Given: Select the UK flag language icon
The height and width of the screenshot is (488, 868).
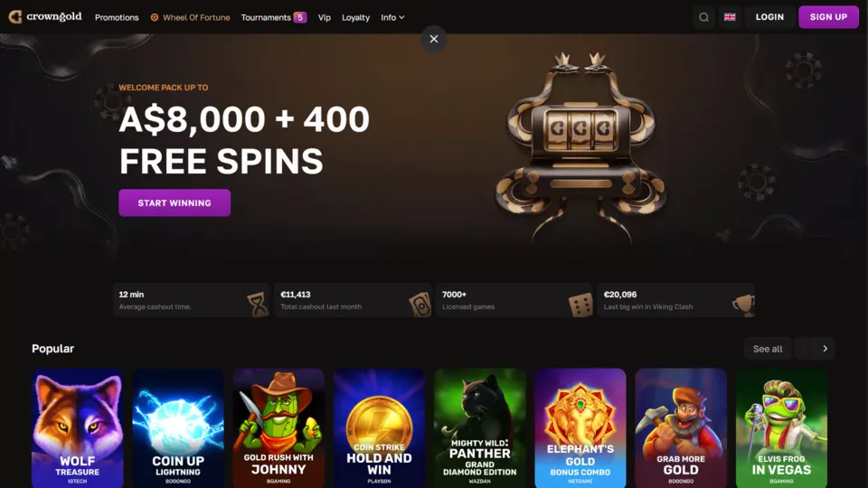Looking at the screenshot, I should (x=730, y=17).
